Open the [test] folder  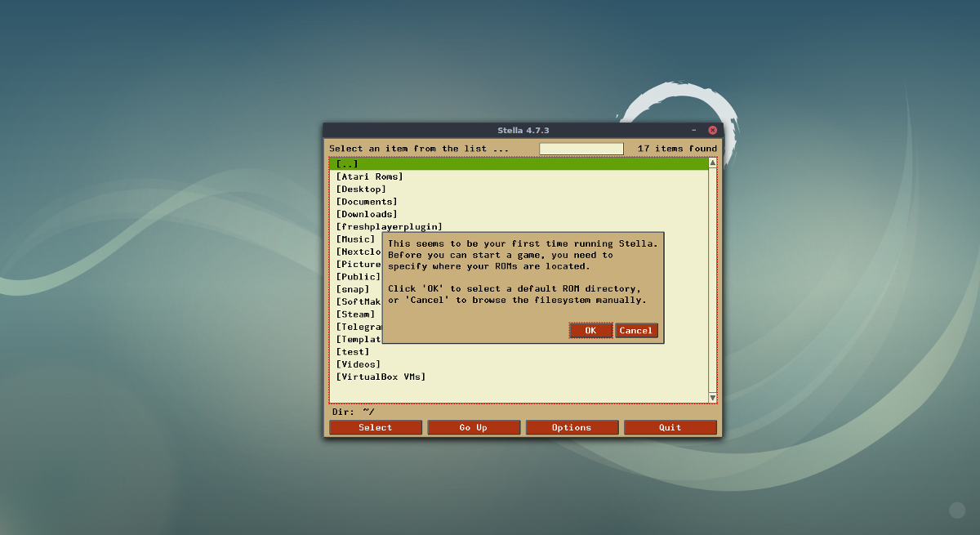[x=354, y=351]
